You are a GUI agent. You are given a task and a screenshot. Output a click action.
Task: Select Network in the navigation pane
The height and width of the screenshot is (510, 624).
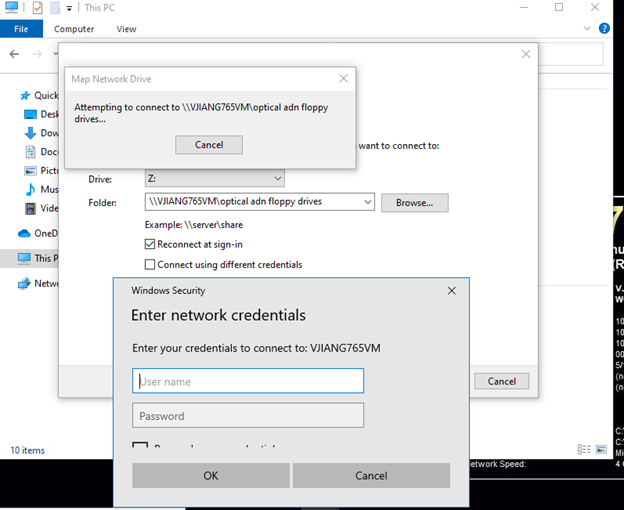click(x=38, y=283)
